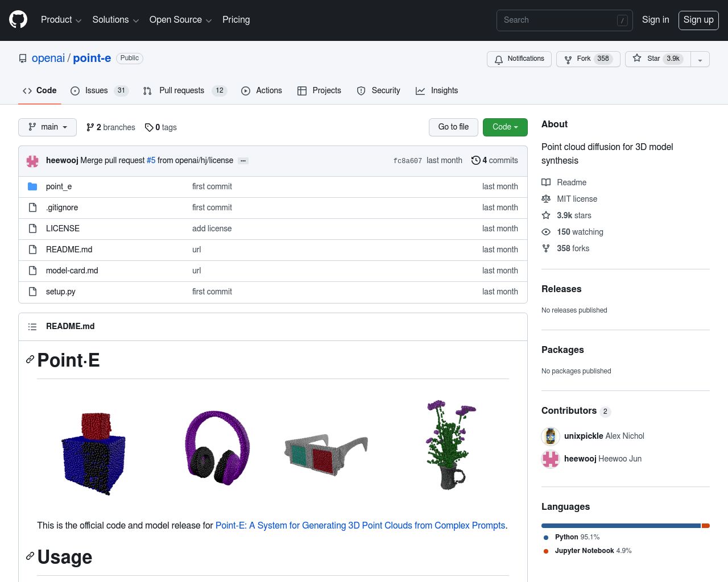Click the forks icon in About
Viewport: 728px width, 582px height.
(x=546, y=248)
